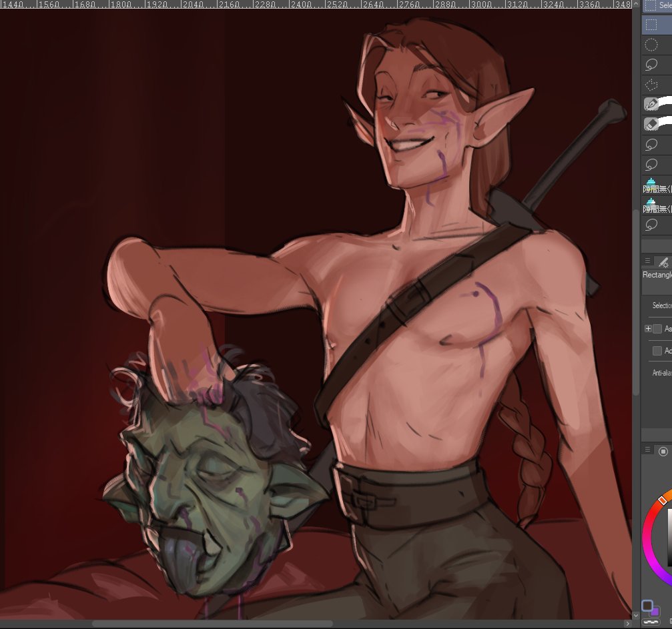Click the scroll down arrow of the canvas

point(636,615)
